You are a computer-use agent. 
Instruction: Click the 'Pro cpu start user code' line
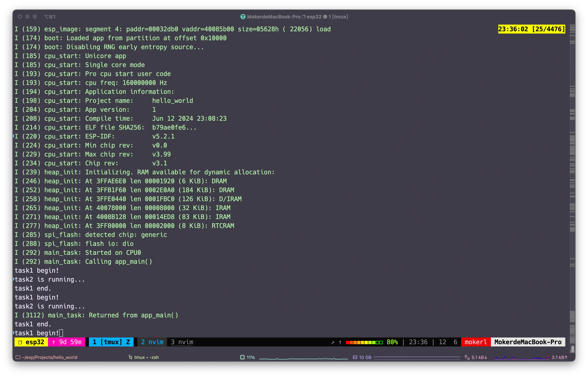pyautogui.click(x=93, y=74)
